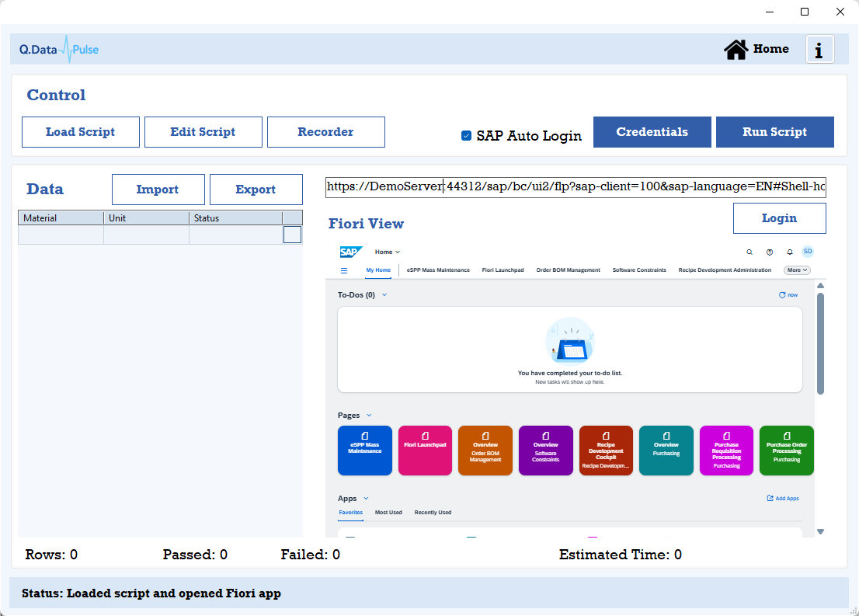Click the Home label in header

click(x=770, y=49)
